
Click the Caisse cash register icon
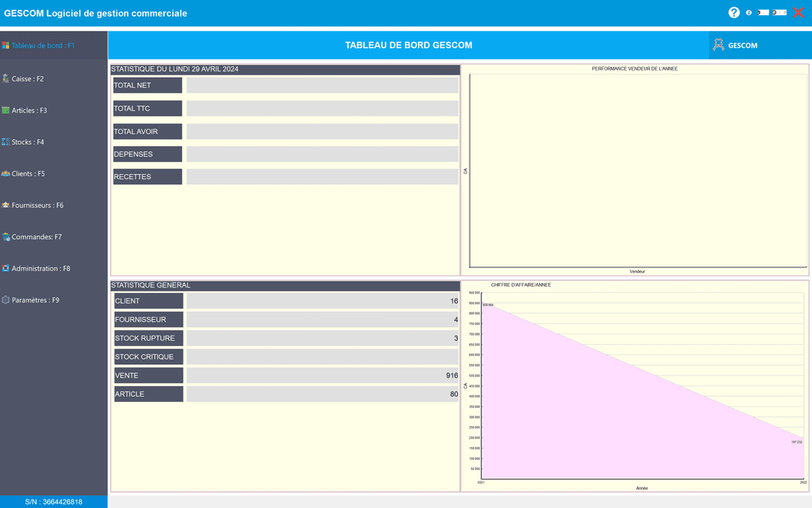[6, 78]
